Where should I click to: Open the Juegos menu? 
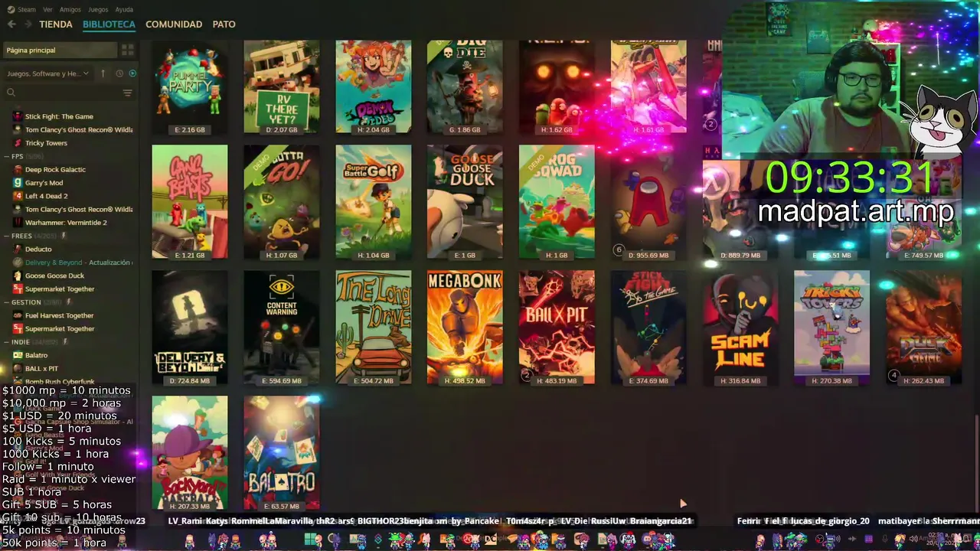[x=98, y=9]
